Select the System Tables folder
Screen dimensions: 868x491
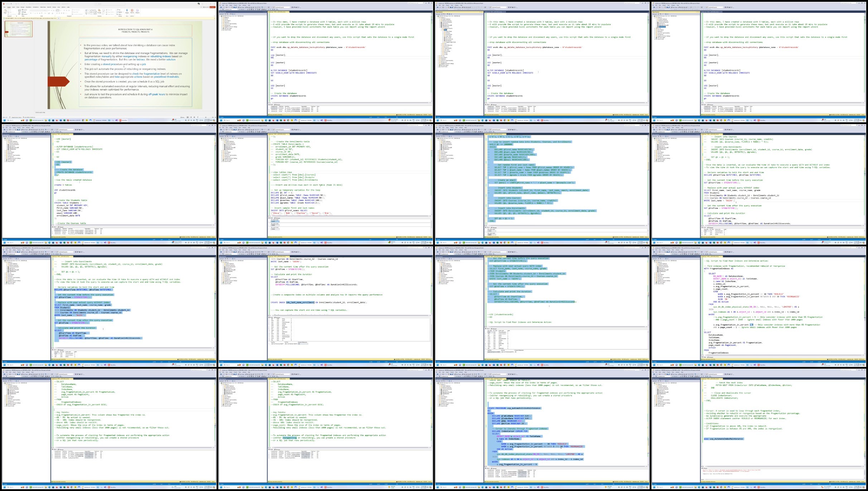click(448, 31)
